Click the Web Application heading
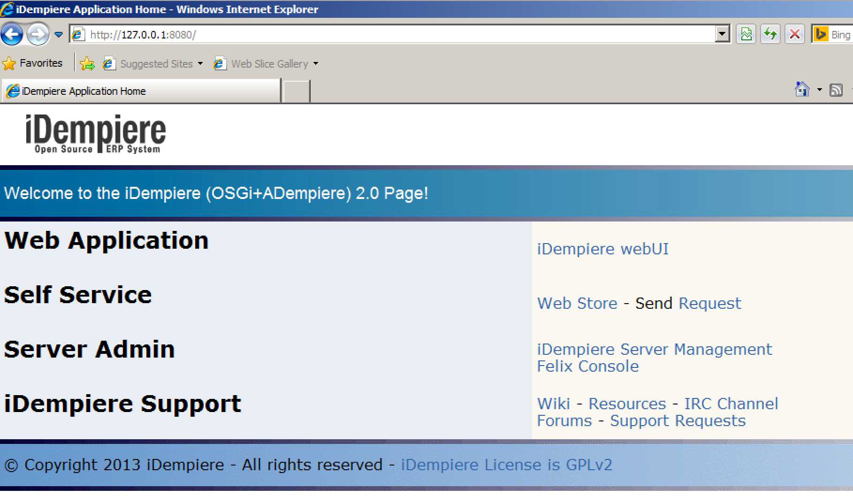Image resolution: width=853 pixels, height=504 pixels. pos(107,241)
